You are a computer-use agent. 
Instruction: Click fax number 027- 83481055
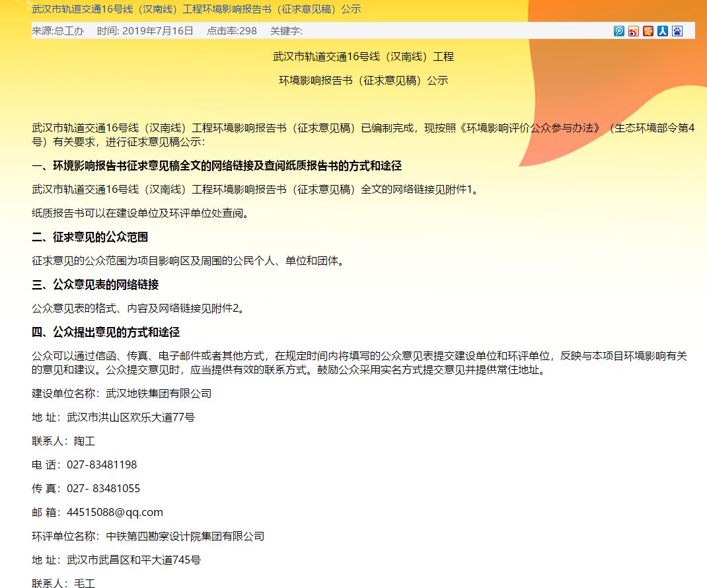point(103,488)
